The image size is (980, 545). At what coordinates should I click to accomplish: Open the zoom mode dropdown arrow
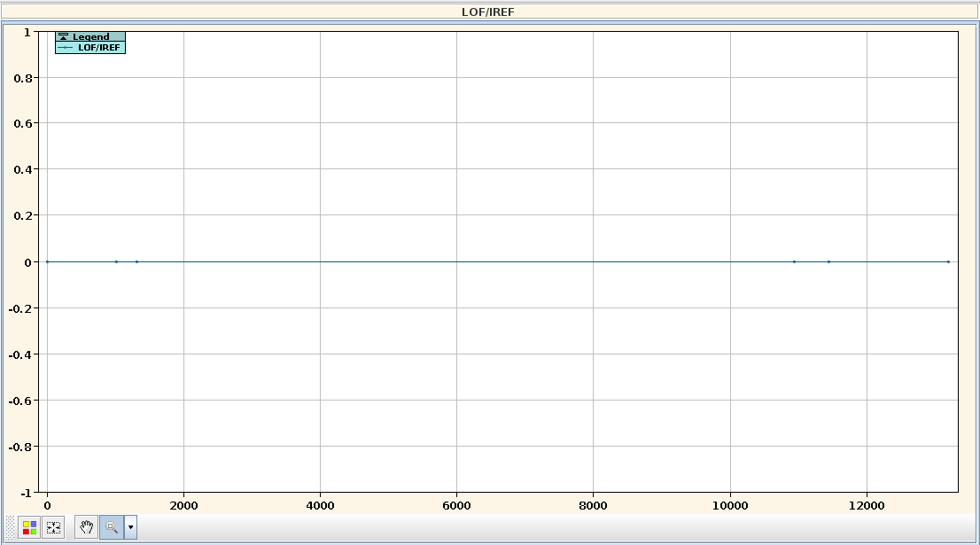coord(131,527)
